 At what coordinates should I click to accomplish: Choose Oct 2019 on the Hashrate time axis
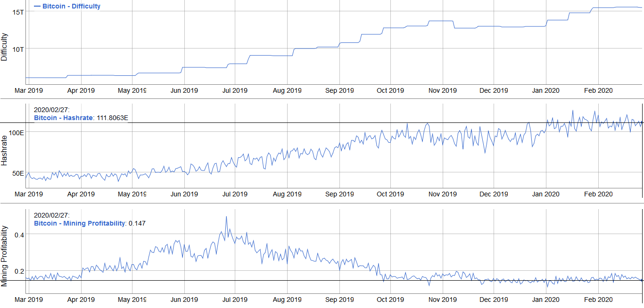coord(390,194)
